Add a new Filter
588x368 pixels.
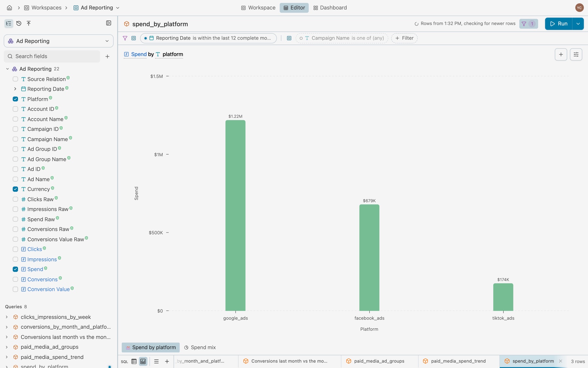click(404, 38)
